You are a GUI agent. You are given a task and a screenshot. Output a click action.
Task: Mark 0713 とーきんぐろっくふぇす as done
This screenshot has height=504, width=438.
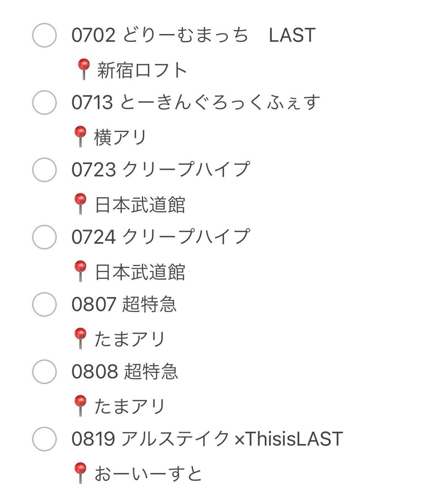[x=45, y=103]
